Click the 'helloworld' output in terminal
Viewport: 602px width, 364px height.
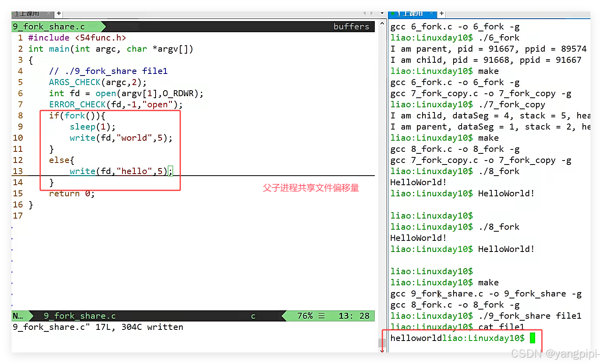pos(416,338)
